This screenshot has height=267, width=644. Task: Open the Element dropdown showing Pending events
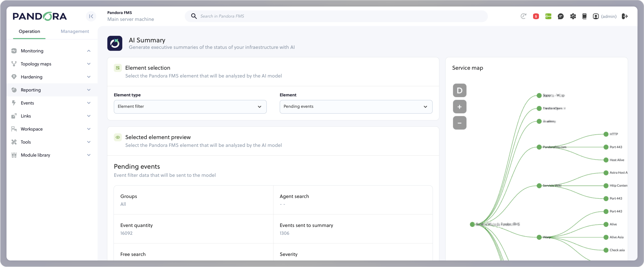356,107
